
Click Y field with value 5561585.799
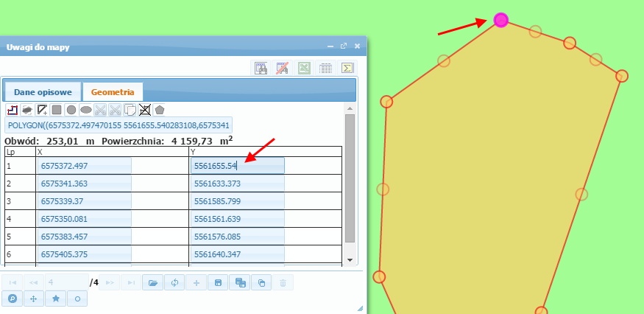tap(238, 201)
